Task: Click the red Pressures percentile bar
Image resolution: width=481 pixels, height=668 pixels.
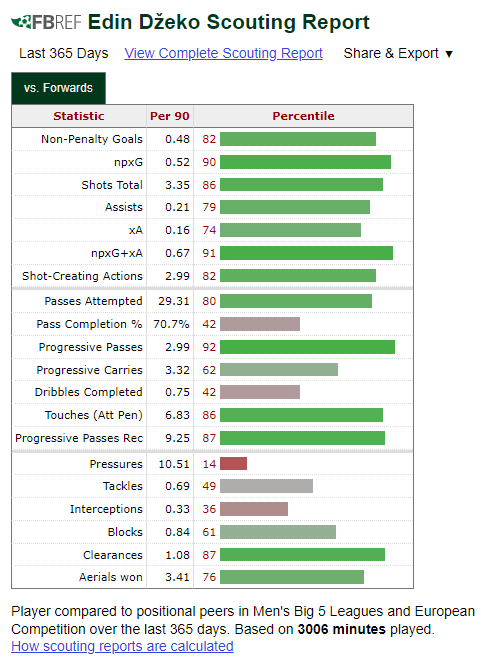Action: [233, 464]
